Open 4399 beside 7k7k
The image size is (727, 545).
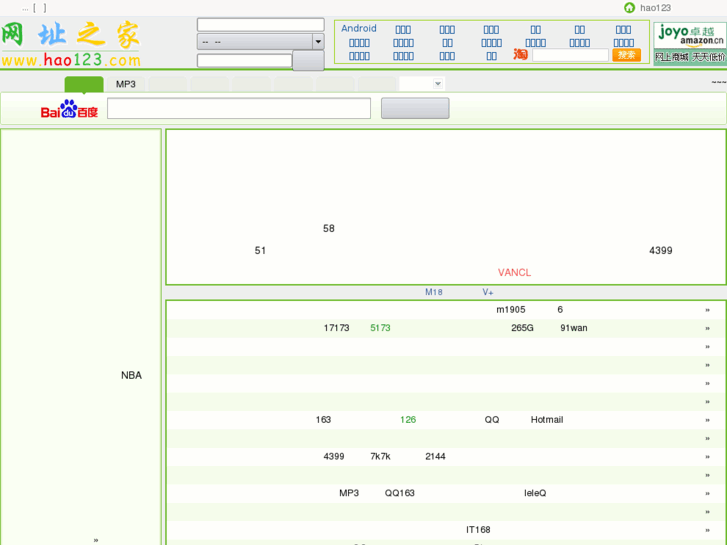click(334, 456)
